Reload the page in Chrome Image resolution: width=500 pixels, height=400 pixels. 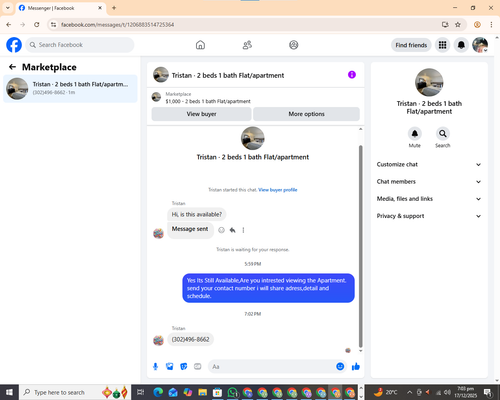(37, 25)
